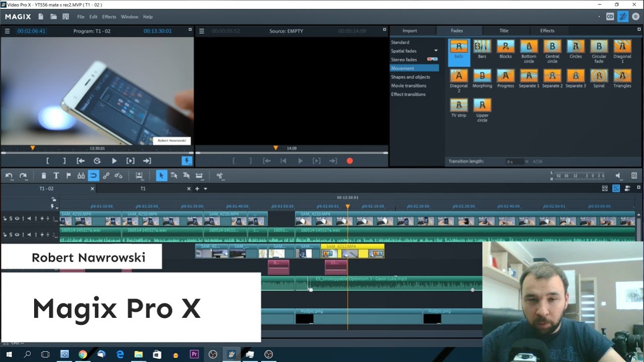Switch to timeline view icon
The height and width of the screenshot is (362, 644).
pyautogui.click(x=616, y=189)
